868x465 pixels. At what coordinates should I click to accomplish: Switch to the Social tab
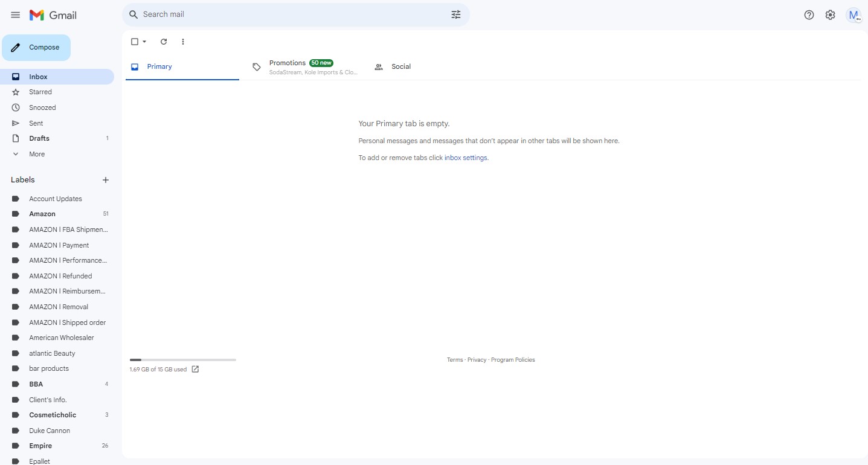pyautogui.click(x=425, y=66)
